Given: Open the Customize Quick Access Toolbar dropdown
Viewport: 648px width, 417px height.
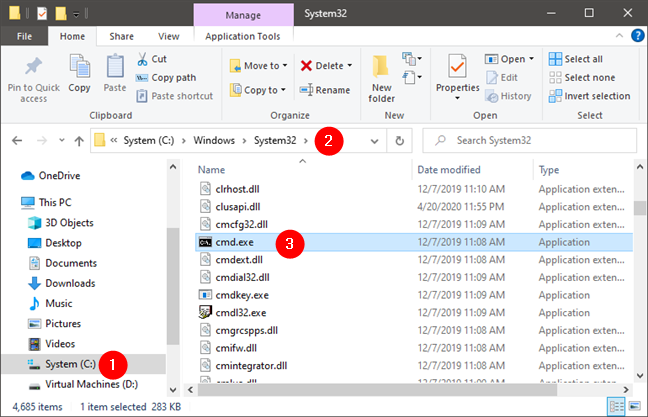Looking at the screenshot, I should [76, 14].
